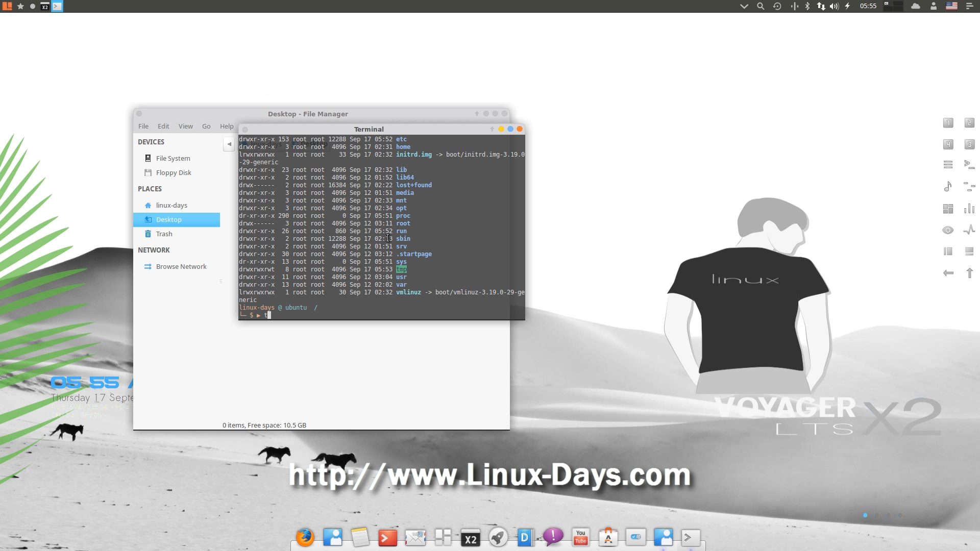Open the purple chat bubble app in dock

pyautogui.click(x=553, y=537)
